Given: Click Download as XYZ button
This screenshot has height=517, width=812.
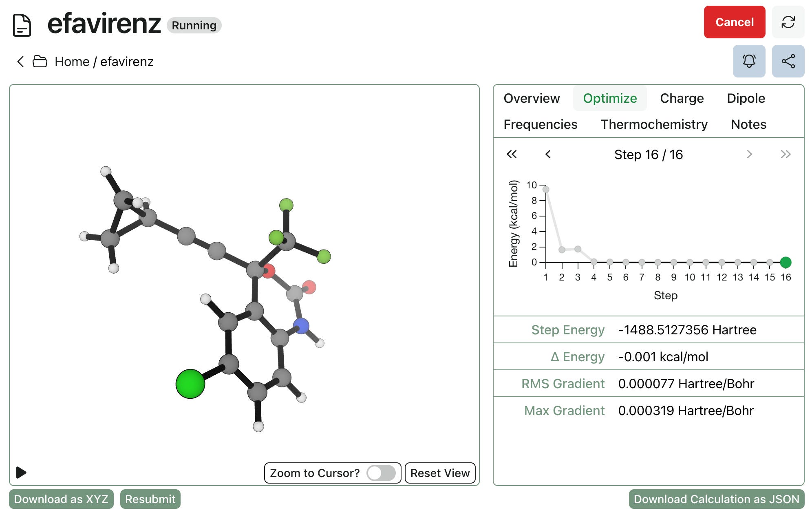Looking at the screenshot, I should click(61, 499).
